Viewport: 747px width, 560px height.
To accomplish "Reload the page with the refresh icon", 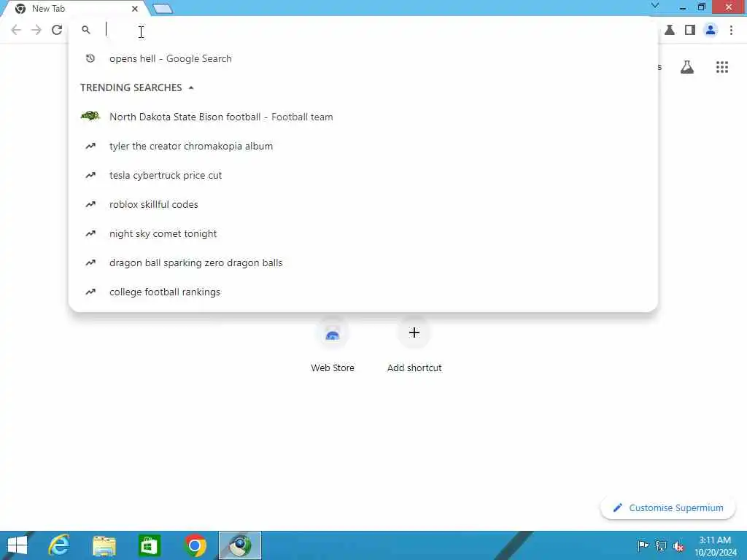I will tap(57, 30).
